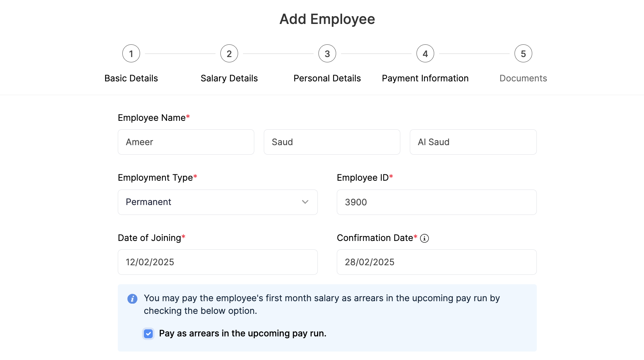Viewport: 644px width, 360px height.
Task: Click the step 5 circle icon
Action: [523, 53]
